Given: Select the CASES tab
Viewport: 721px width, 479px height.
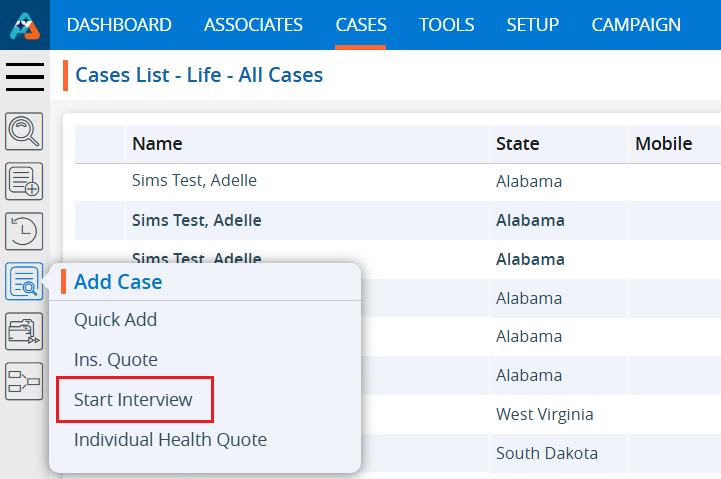Looking at the screenshot, I should [361, 25].
